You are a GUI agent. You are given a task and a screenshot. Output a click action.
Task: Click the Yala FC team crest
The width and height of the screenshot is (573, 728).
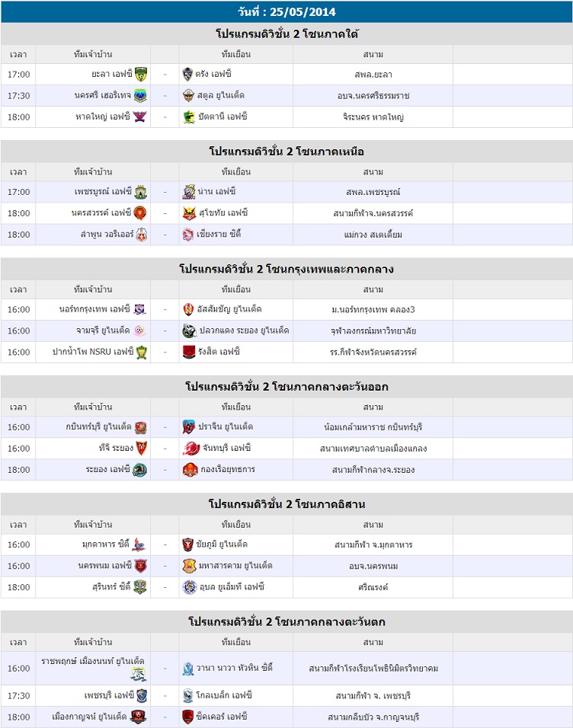click(141, 74)
